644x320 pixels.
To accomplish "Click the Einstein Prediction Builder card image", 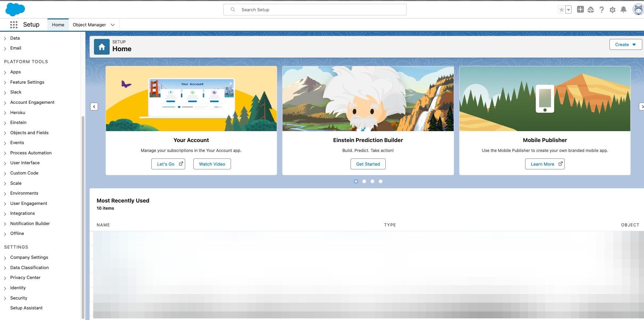I will [x=368, y=99].
